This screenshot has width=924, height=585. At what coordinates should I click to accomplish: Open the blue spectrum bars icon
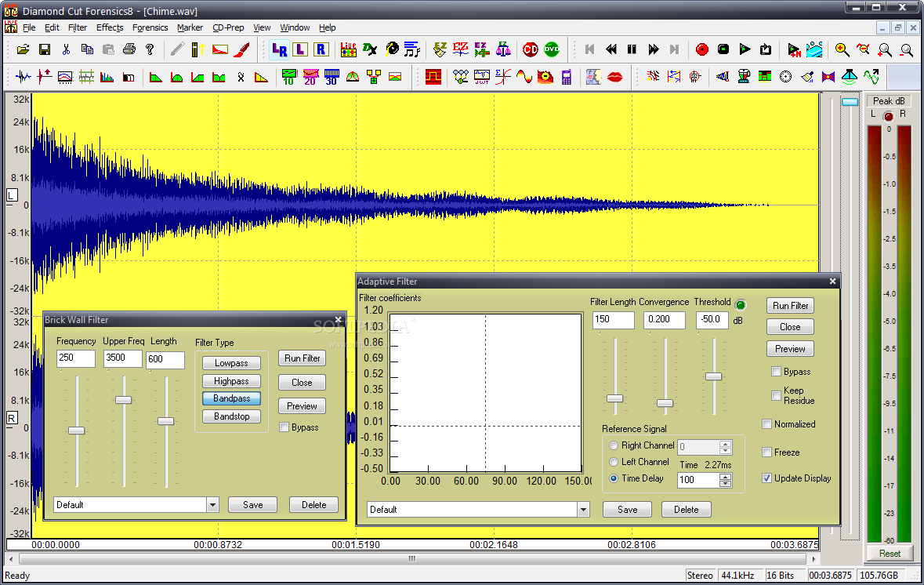pyautogui.click(x=107, y=77)
